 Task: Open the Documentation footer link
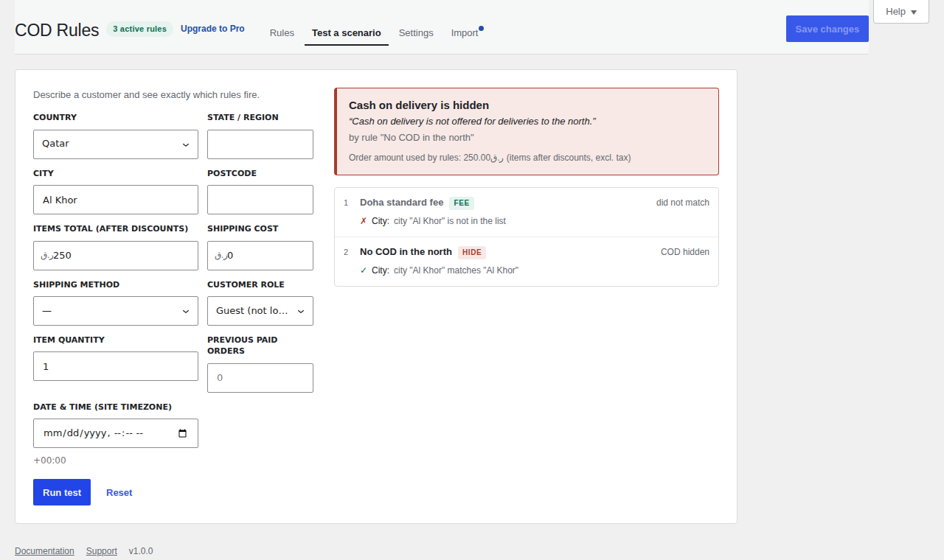[x=44, y=551]
